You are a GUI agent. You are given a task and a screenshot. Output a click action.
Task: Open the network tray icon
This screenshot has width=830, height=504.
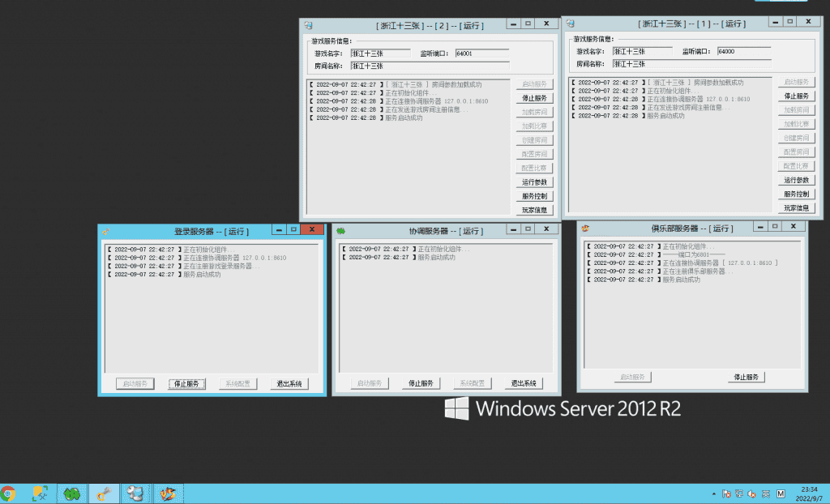[739, 494]
